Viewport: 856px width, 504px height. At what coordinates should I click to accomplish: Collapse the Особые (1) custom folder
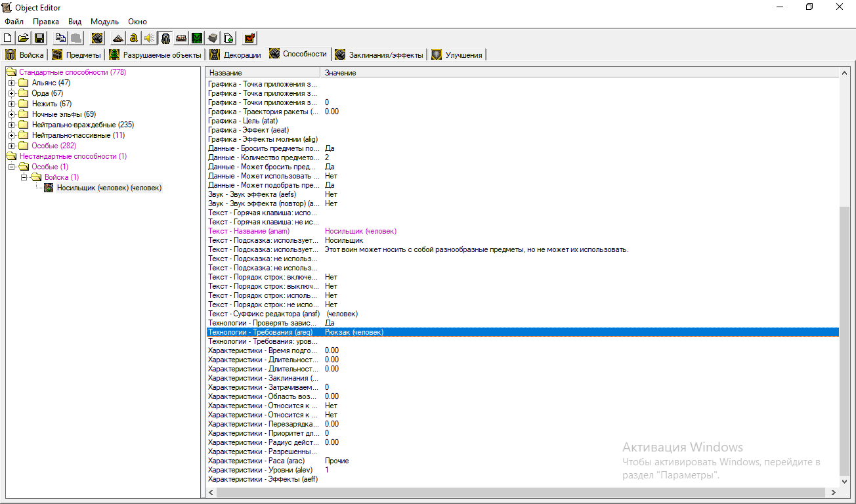pos(11,167)
